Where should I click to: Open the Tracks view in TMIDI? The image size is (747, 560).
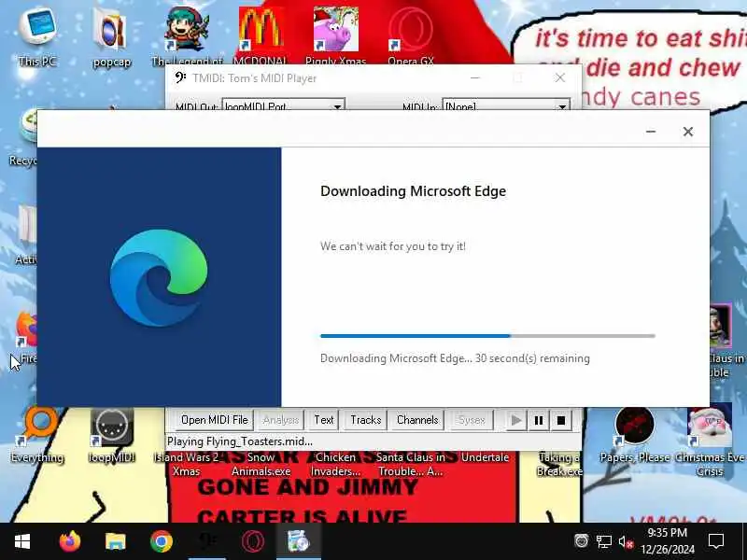(x=365, y=420)
